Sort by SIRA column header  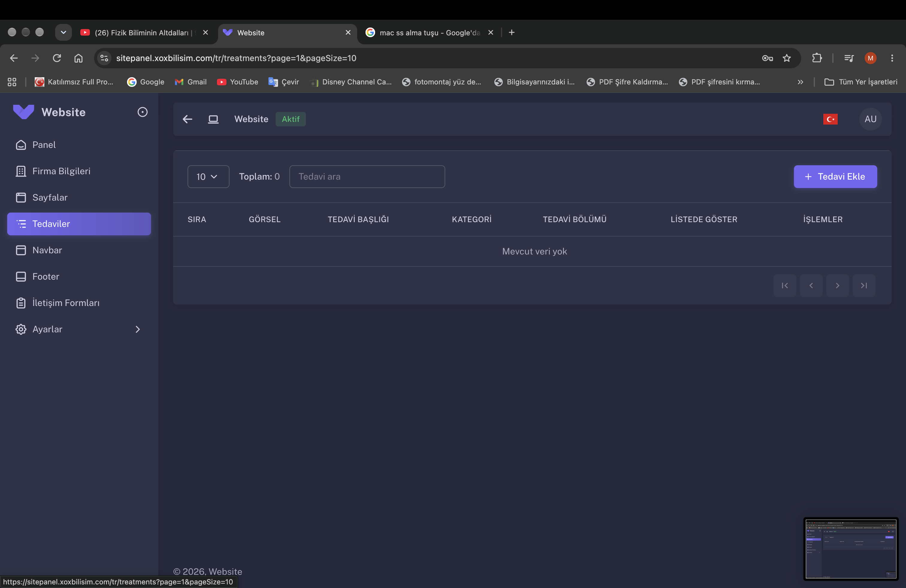[x=197, y=219]
